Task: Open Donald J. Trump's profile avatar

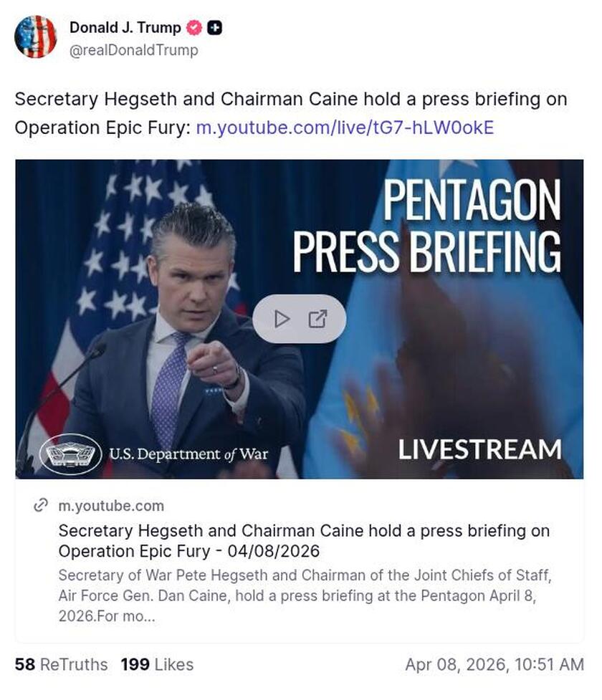Action: click(36, 37)
